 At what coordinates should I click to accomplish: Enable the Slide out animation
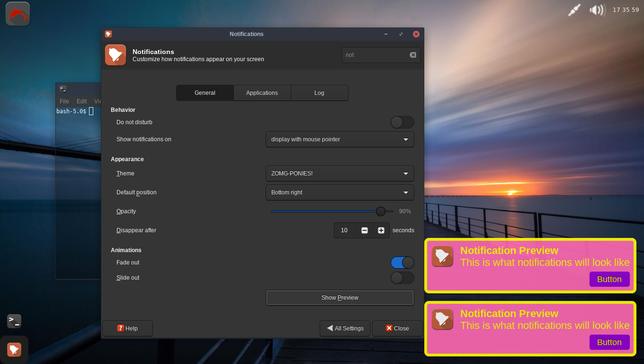click(x=402, y=278)
